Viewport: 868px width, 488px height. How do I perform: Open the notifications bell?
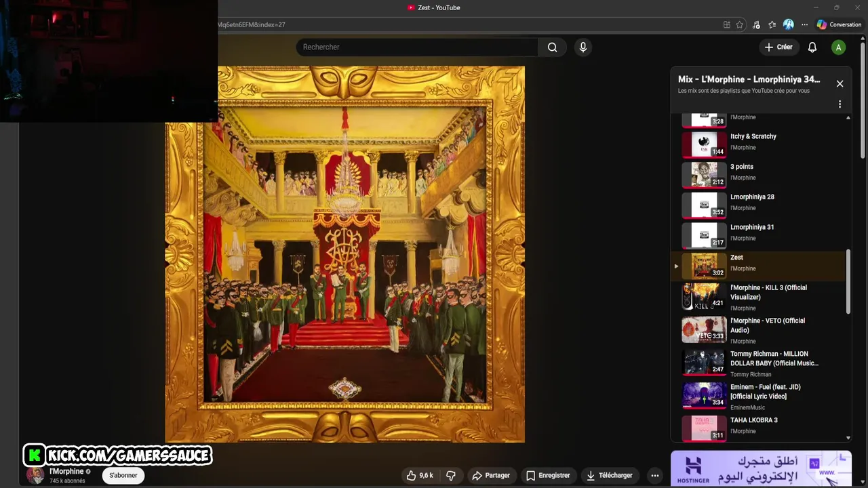pos(812,47)
